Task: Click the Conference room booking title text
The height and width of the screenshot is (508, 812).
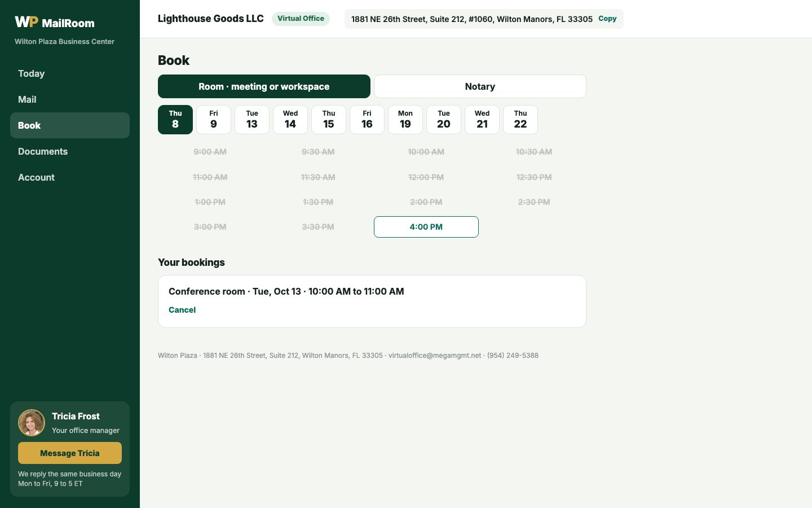Action: point(286,291)
